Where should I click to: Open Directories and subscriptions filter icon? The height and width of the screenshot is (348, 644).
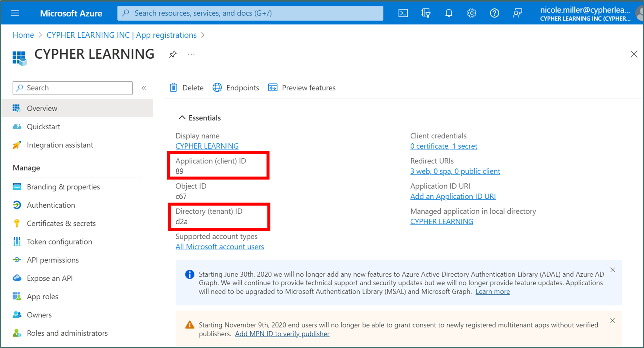click(x=426, y=13)
